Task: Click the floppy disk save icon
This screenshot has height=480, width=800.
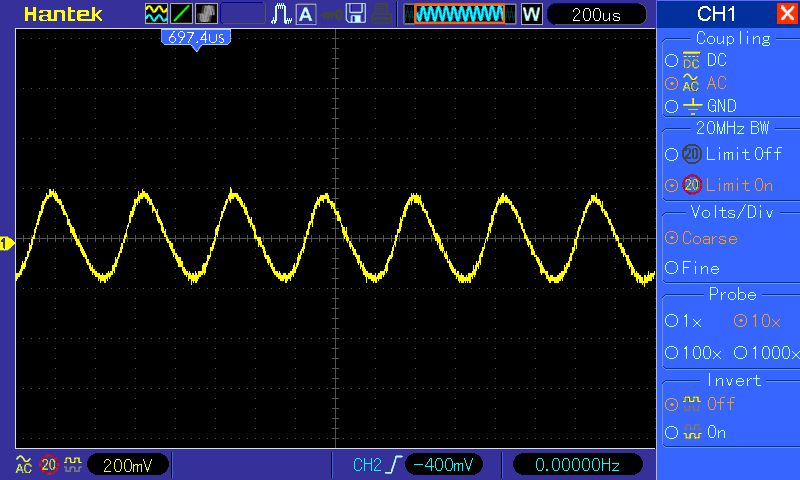Action: 356,14
